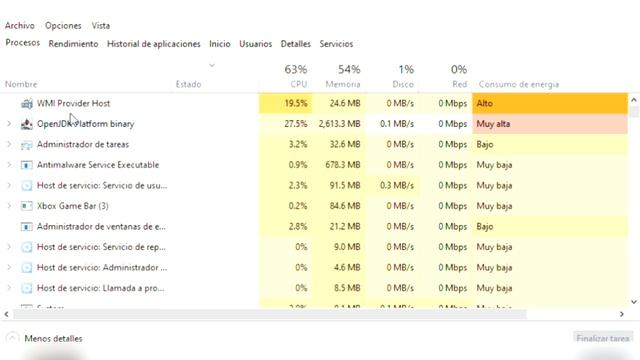Click the sort chevron above the Estado column
Viewport: 640px width, 360px height.
click(212, 65)
